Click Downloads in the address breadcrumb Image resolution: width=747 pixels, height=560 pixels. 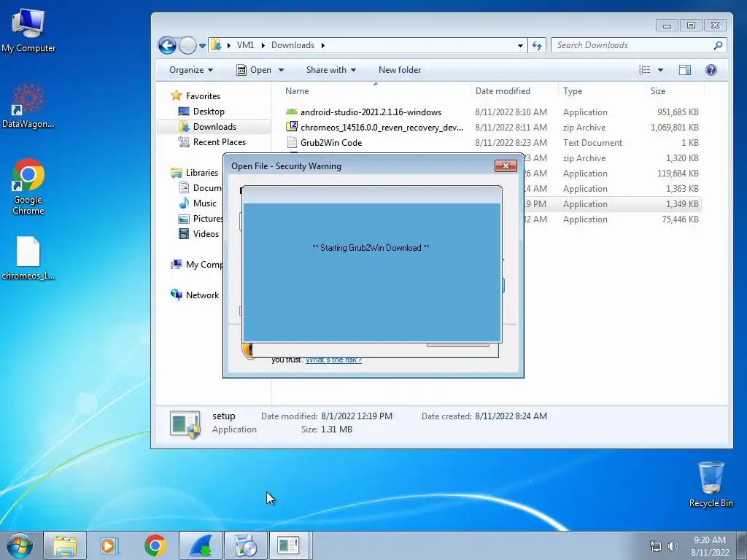pos(293,45)
